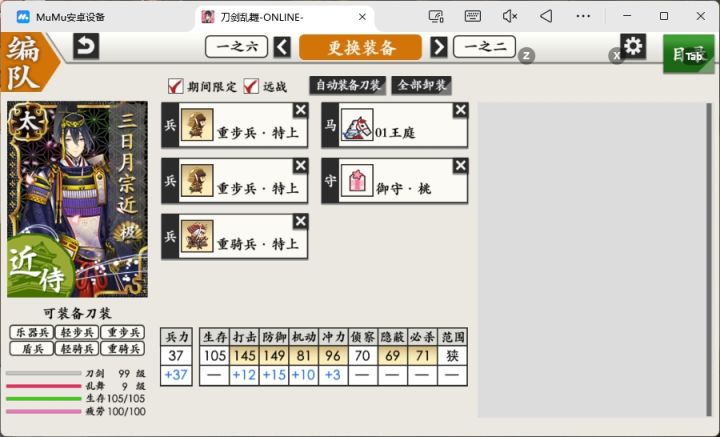The width and height of the screenshot is (720, 437).
Task: Click 盾兵 equip type tag
Action: (x=32, y=348)
